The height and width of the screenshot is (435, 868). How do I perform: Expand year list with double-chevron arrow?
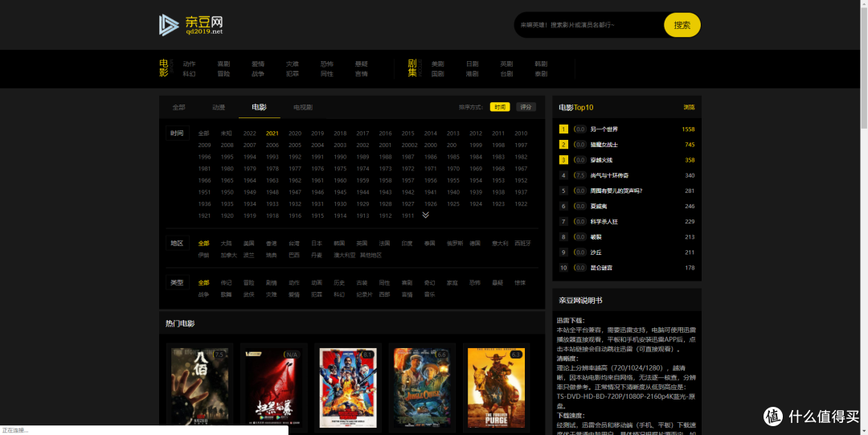pyautogui.click(x=425, y=215)
